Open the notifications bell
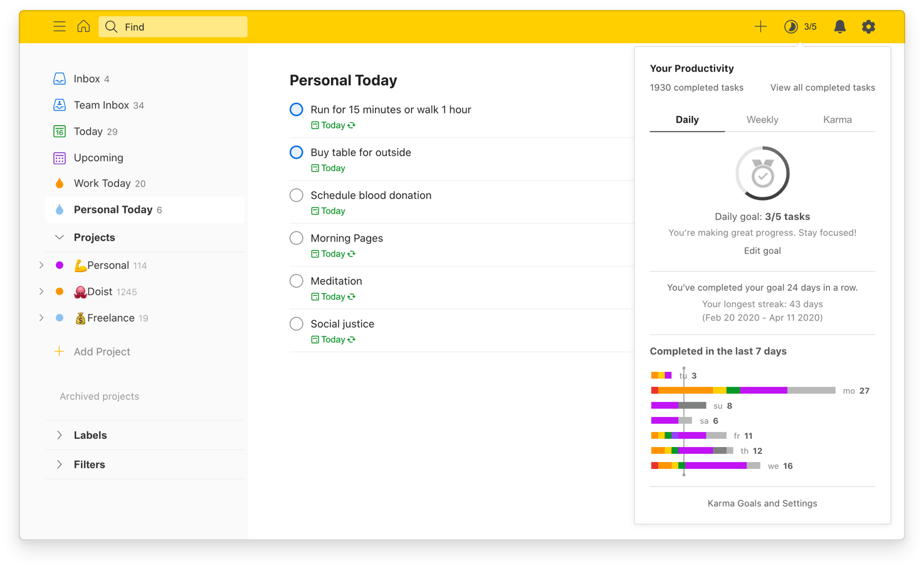The image size is (924, 568). [839, 26]
